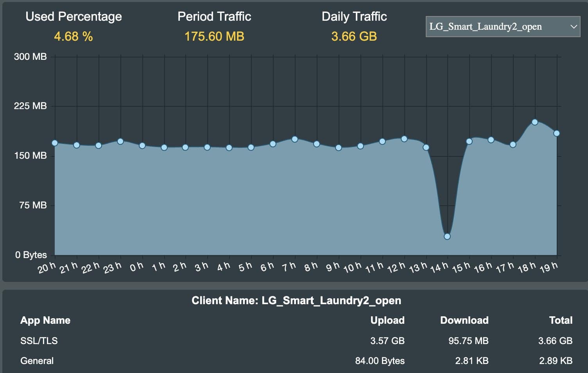
Task: Click the Used Percentage 4.68 % value
Action: 73,36
